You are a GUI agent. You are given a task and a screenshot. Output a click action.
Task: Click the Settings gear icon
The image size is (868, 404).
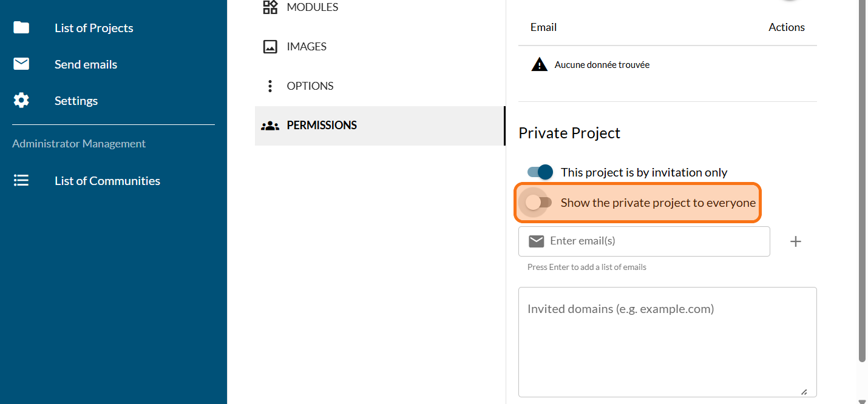pyautogui.click(x=21, y=101)
